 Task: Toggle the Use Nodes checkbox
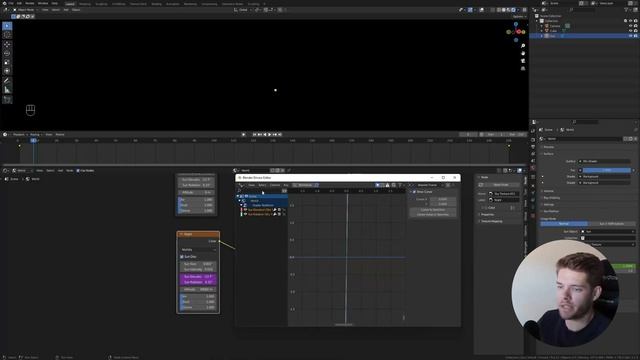(x=78, y=171)
